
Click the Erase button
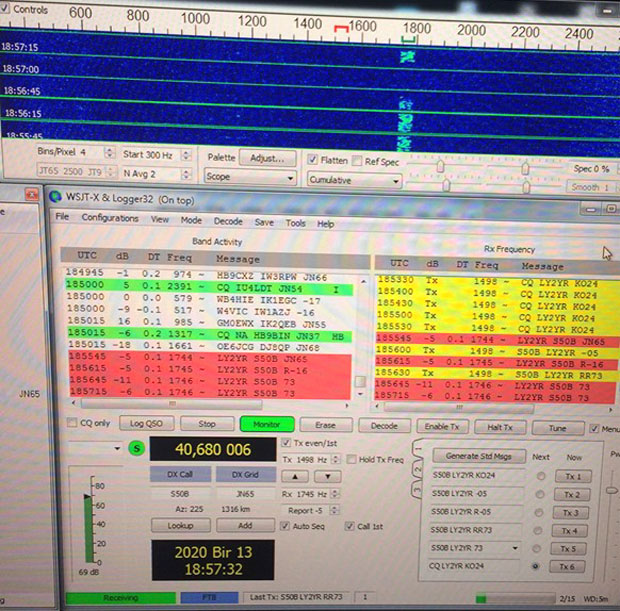(x=325, y=425)
